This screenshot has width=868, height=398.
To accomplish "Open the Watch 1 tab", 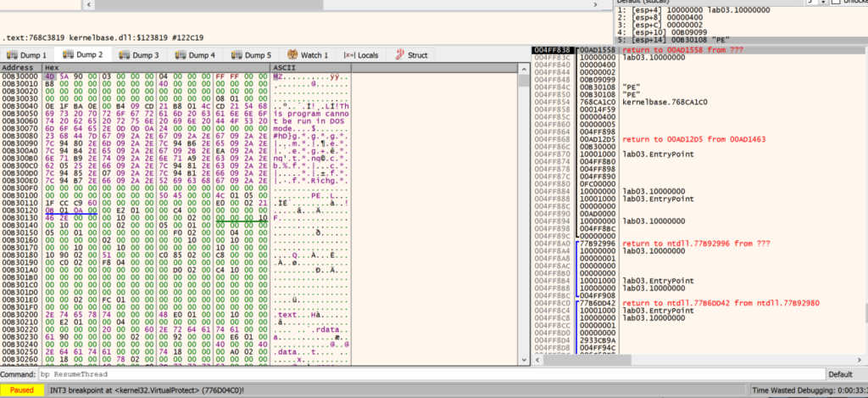I will (x=308, y=55).
